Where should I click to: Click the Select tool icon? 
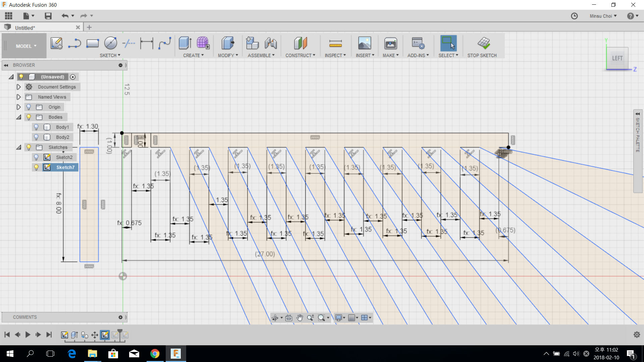tap(448, 43)
